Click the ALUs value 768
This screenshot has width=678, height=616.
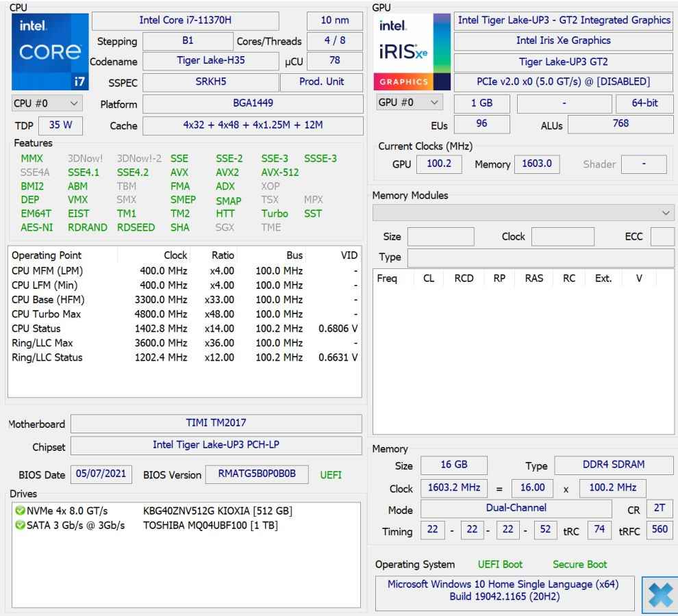tap(620, 124)
